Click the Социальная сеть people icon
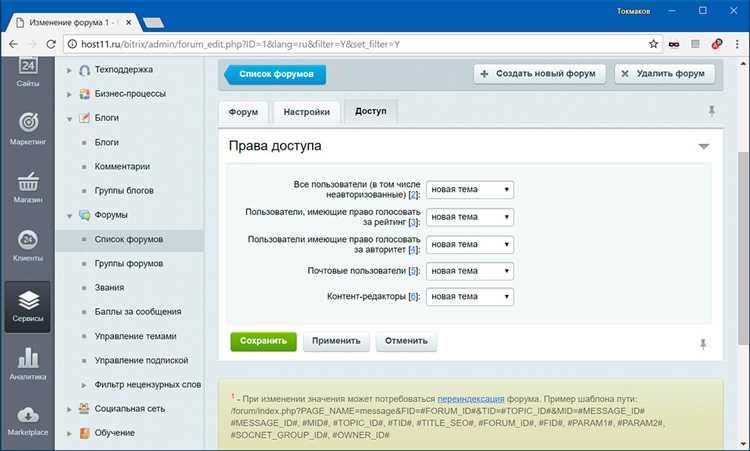750x451 pixels. click(85, 408)
